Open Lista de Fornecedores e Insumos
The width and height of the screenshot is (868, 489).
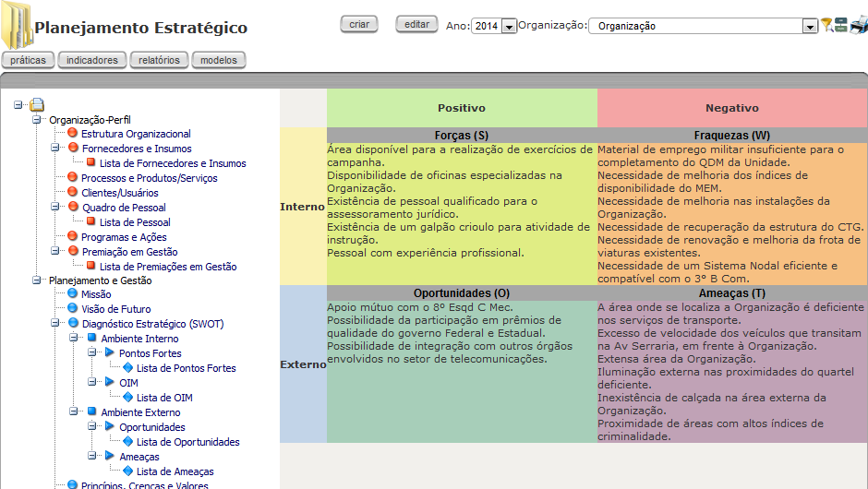tap(173, 163)
